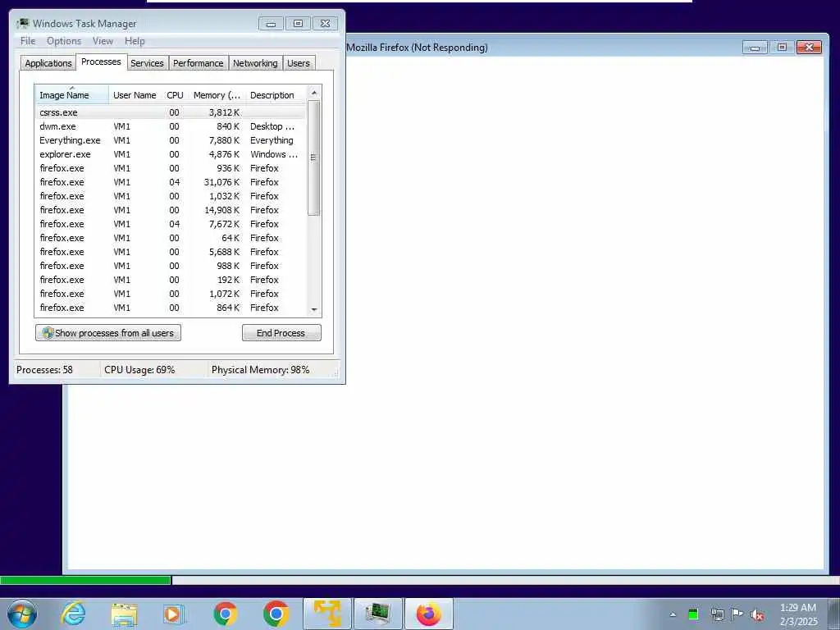The height and width of the screenshot is (630, 840).
Task: Sort by CPU column header
Action: [x=176, y=95]
